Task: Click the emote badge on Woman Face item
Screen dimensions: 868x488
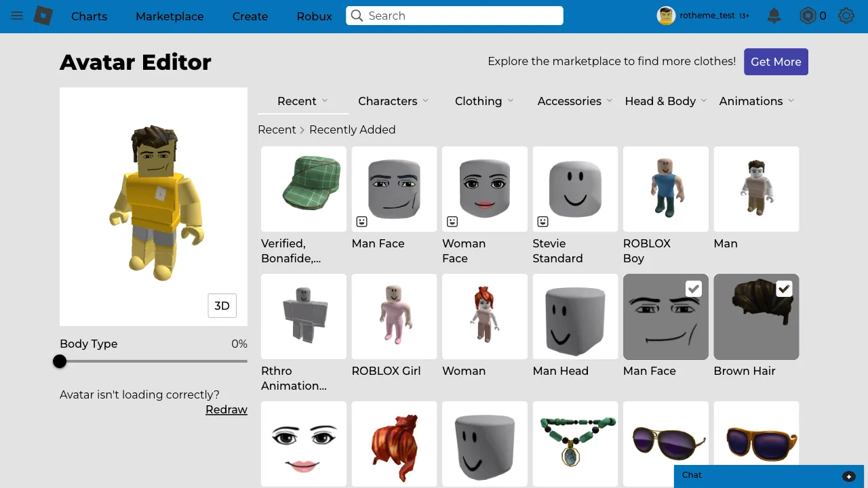Action: [x=452, y=222]
